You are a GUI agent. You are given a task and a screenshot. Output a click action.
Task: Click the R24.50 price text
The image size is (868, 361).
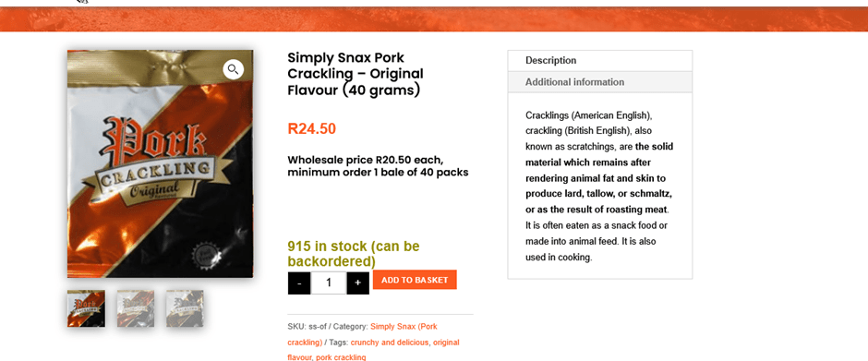[312, 129]
